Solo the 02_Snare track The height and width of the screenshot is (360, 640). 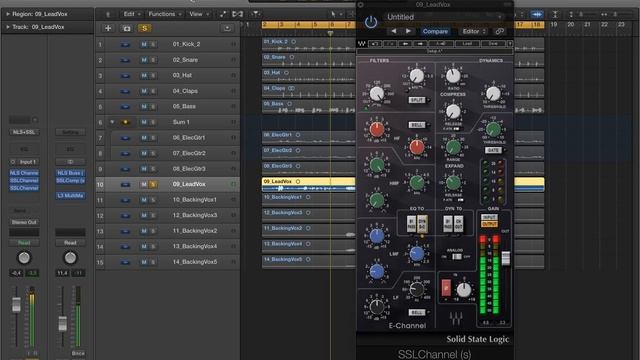click(x=153, y=60)
